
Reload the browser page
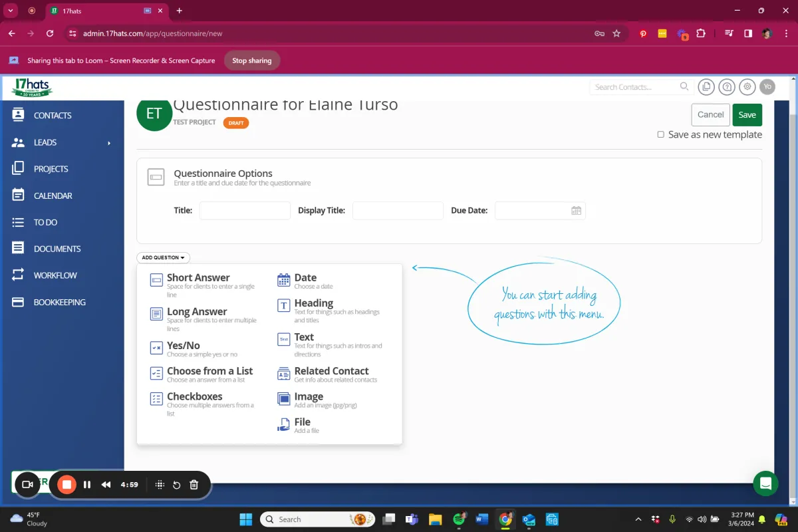[50, 33]
